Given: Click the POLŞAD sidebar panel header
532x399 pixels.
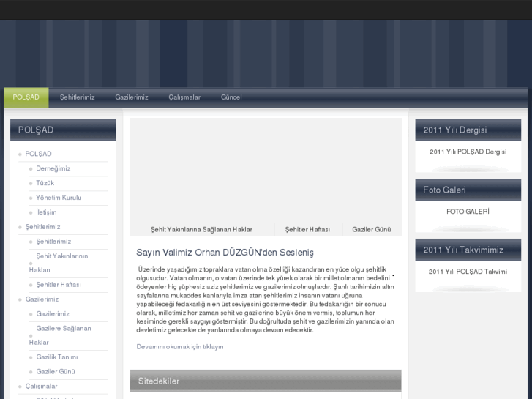Looking at the screenshot, I should [x=63, y=130].
